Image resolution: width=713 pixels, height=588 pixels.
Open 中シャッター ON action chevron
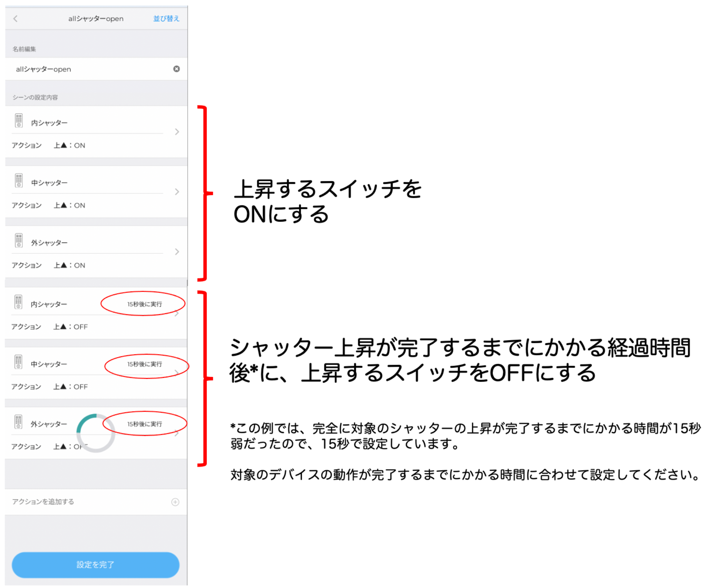[x=177, y=192]
